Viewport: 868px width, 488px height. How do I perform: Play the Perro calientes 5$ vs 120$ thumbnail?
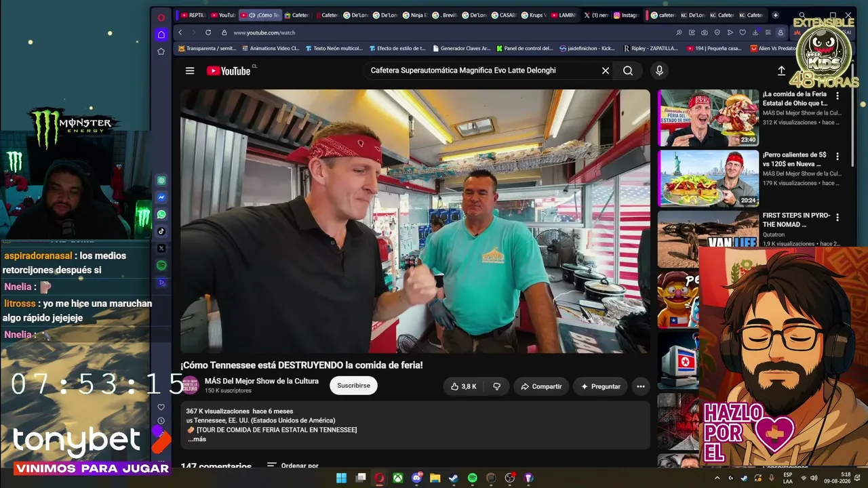point(708,179)
